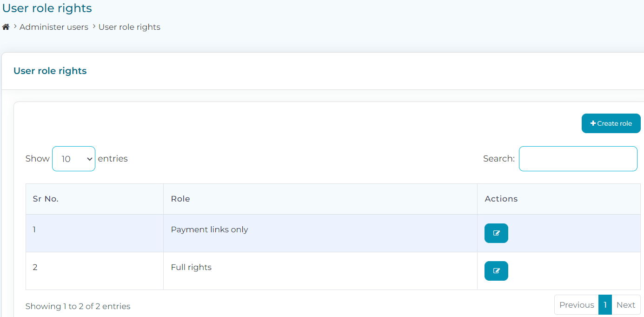The height and width of the screenshot is (317, 644).
Task: Sort the table by Role column
Action: [x=180, y=199]
